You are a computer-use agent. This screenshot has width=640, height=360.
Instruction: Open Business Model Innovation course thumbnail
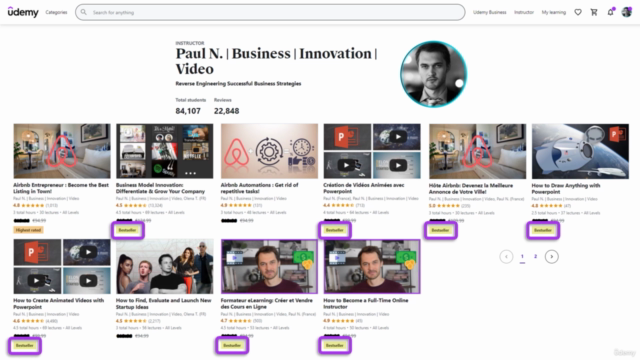[x=164, y=151]
